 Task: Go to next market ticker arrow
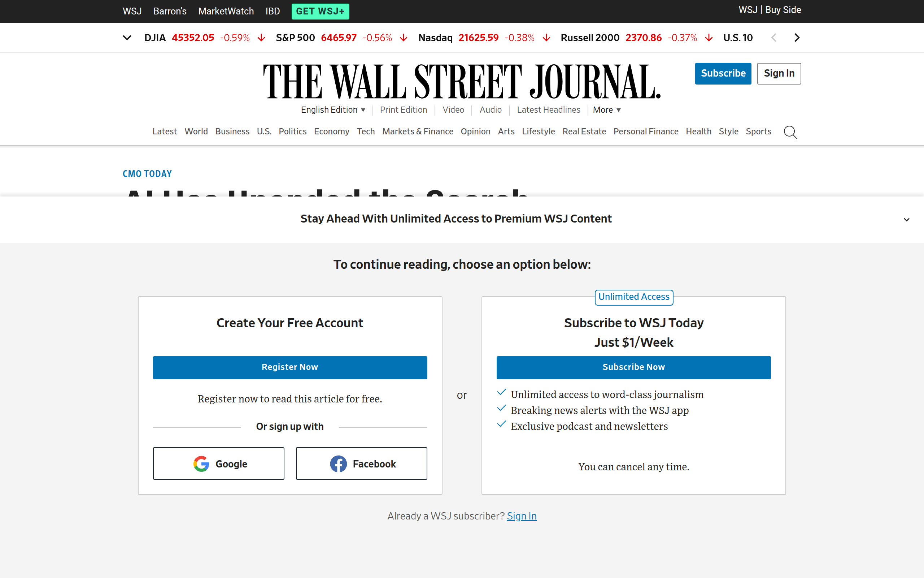tap(797, 38)
